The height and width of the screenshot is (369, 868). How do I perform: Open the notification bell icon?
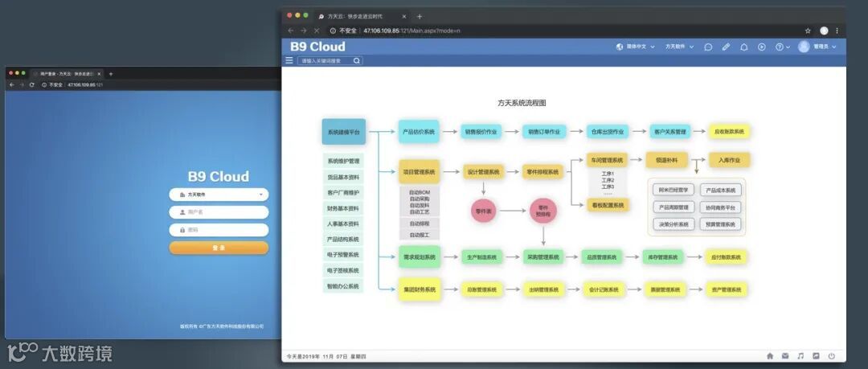click(x=744, y=47)
